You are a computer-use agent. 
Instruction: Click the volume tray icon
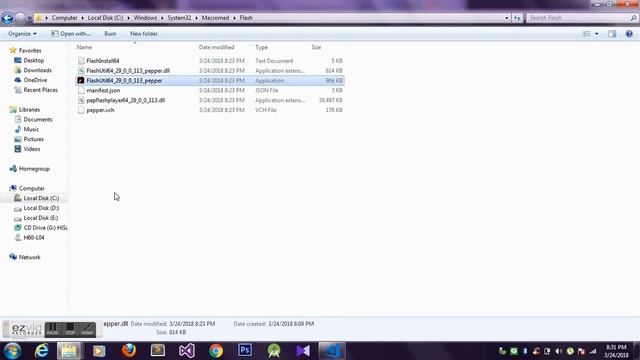click(x=559, y=351)
